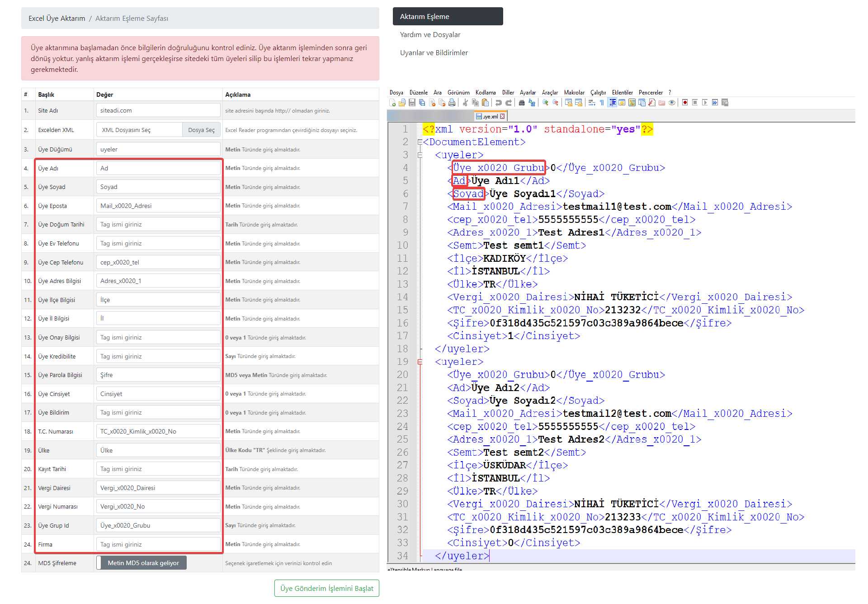Open the Document Map icon
This screenshot has height=604, width=868.
(632, 103)
